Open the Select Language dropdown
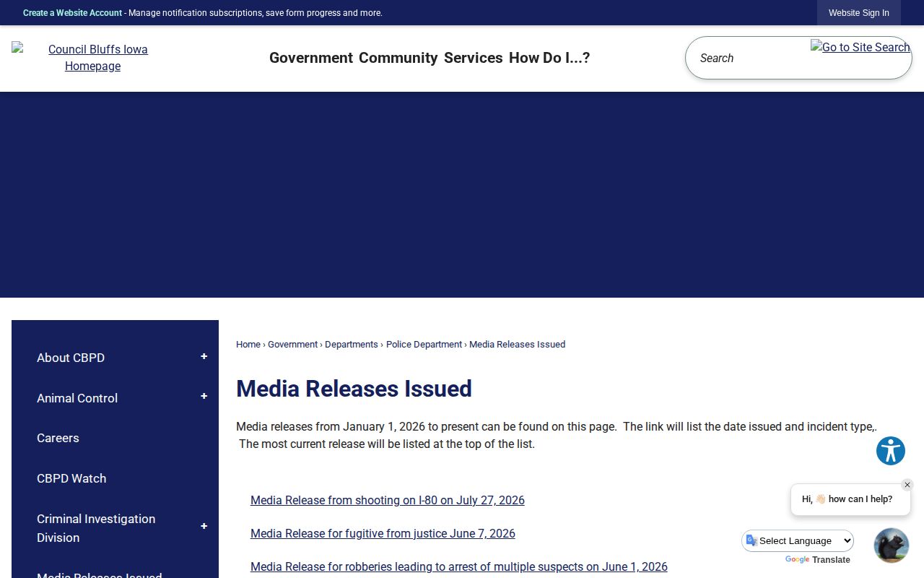 [798, 540]
